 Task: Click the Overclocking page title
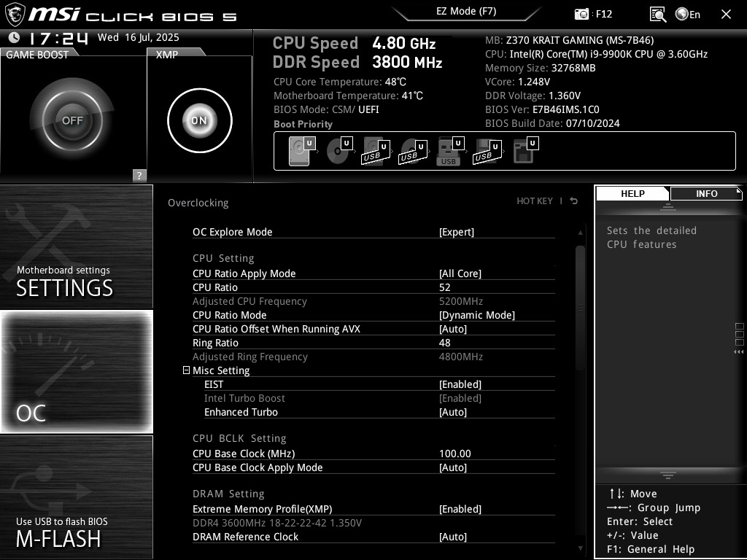coord(198,203)
